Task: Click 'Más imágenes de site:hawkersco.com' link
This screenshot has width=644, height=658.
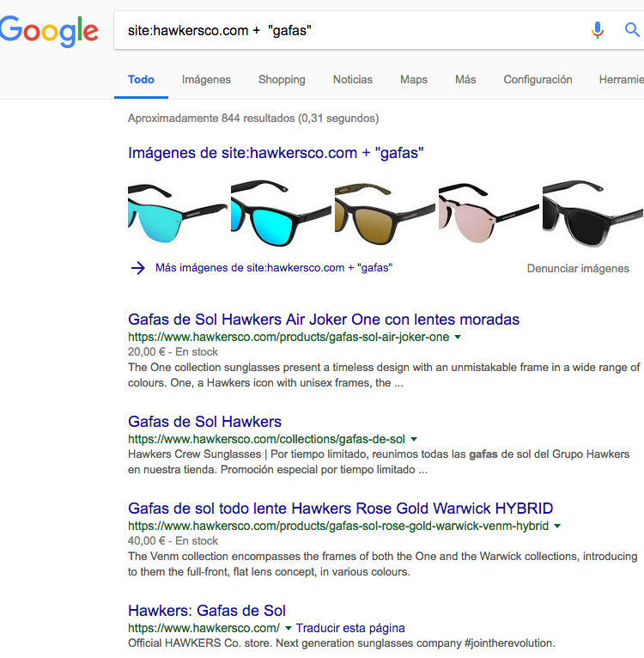Action: coord(274,268)
